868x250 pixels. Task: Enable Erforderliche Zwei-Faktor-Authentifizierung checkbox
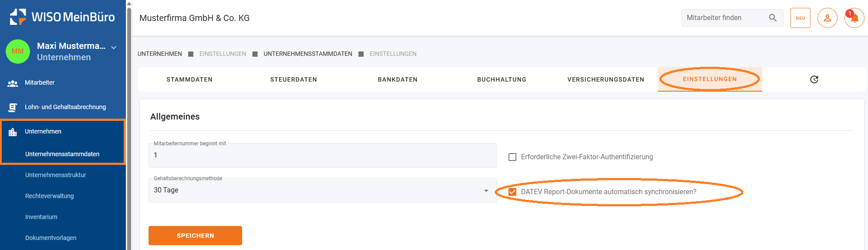[x=513, y=157]
